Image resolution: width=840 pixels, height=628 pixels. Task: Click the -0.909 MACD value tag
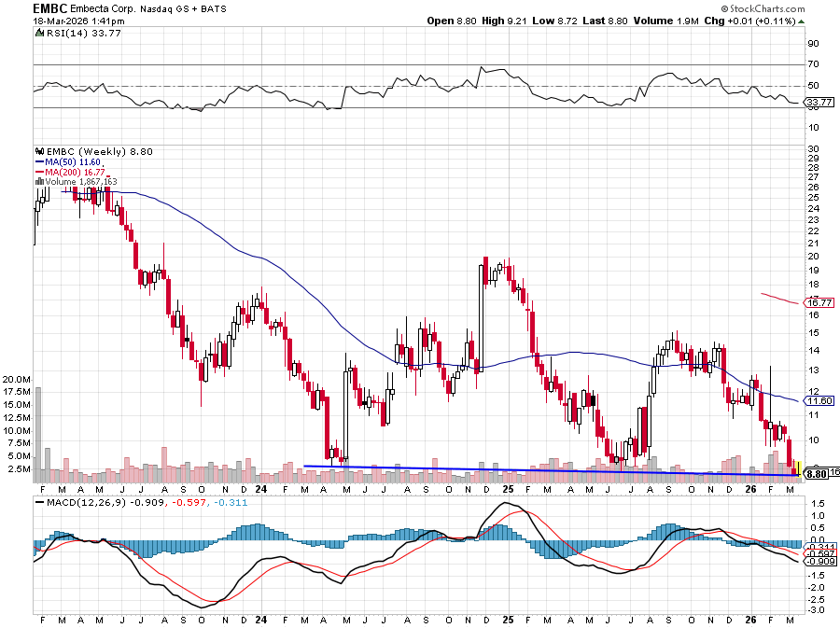[x=820, y=561]
